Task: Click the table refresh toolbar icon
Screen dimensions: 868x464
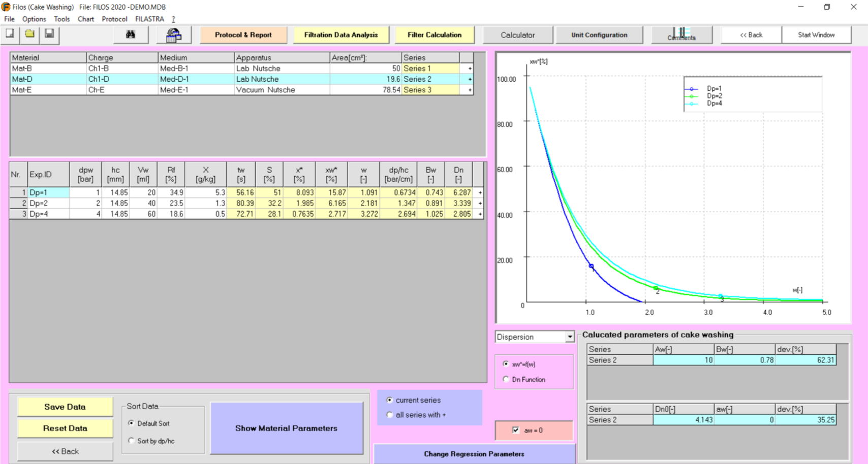Action: coord(173,35)
